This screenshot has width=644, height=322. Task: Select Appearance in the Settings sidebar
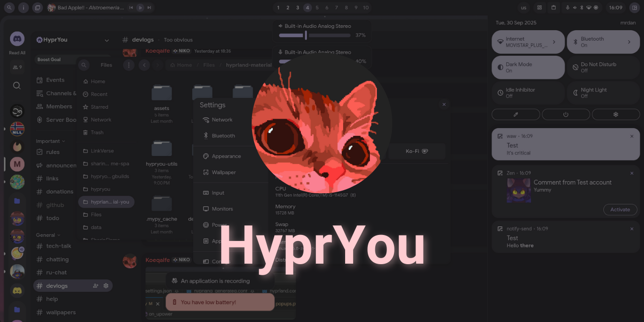pos(226,156)
